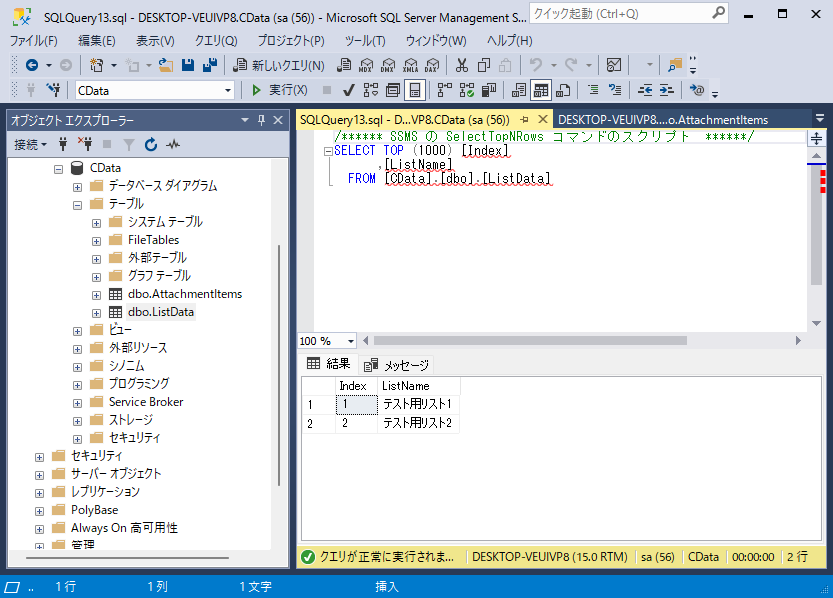Navigate backward with the back arrow icon
The height and width of the screenshot is (598, 833).
[32, 65]
